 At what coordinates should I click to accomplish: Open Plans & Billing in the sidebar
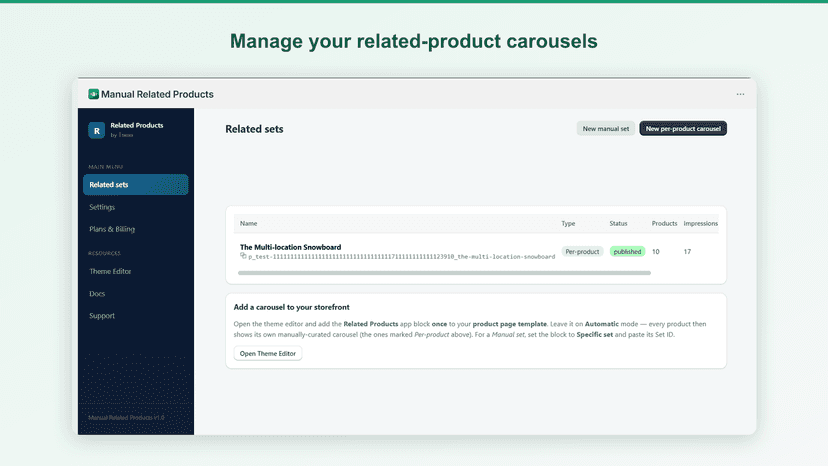click(x=112, y=229)
